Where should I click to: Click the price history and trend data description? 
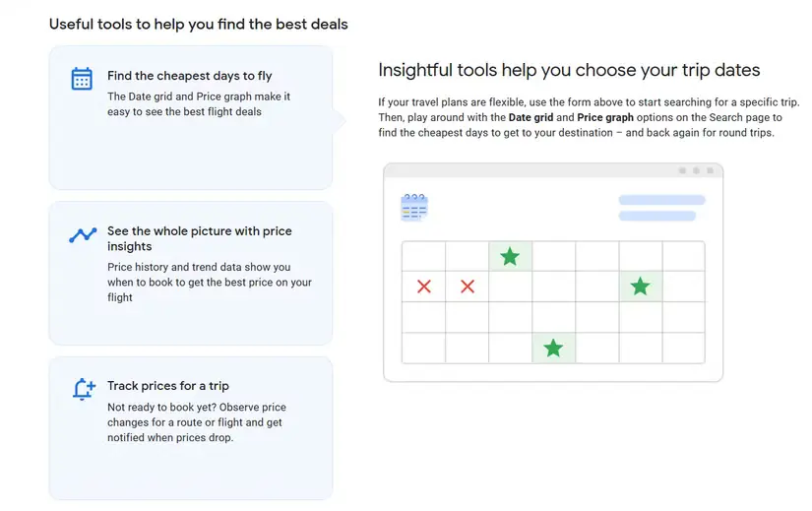click(209, 282)
